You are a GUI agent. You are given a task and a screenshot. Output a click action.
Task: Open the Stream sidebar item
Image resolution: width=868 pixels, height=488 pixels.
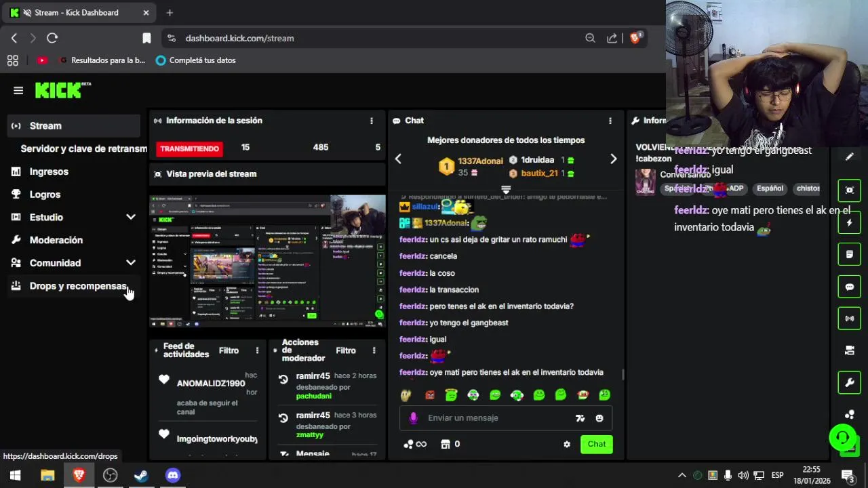(73, 125)
